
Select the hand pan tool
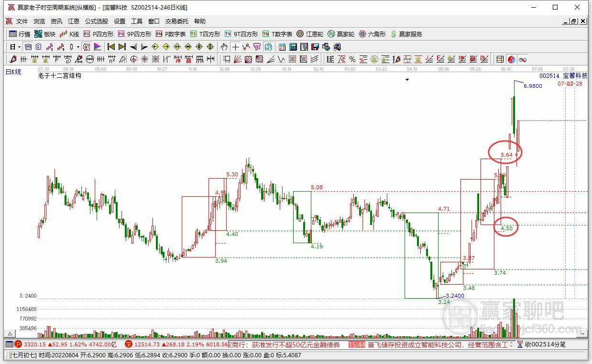coord(224,47)
